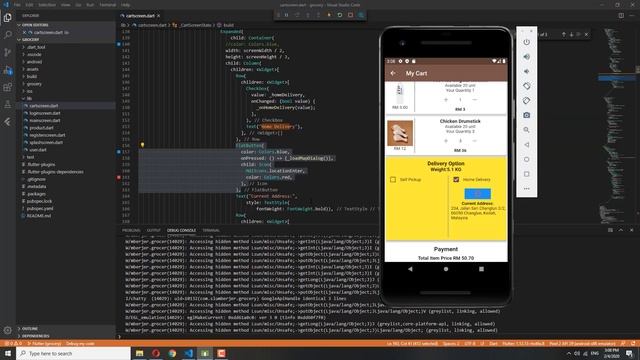Expand the android folder
The height and width of the screenshot is (360, 640).
point(34,62)
